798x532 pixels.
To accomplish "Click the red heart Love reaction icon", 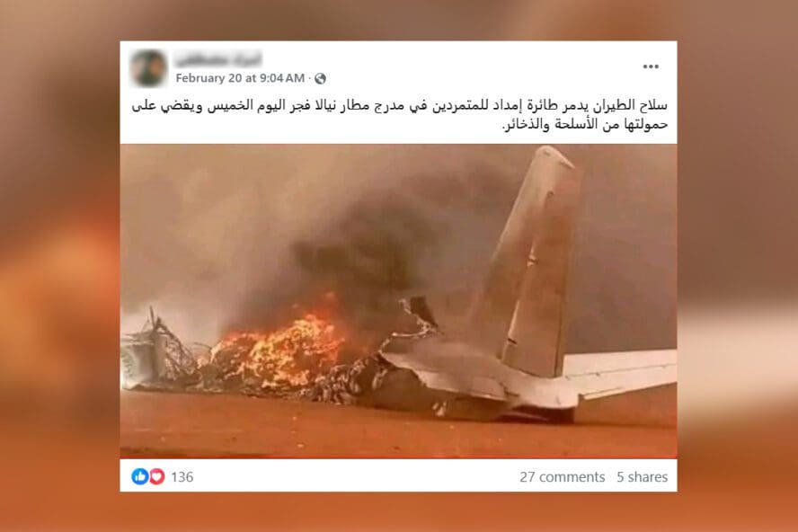I will [156, 476].
